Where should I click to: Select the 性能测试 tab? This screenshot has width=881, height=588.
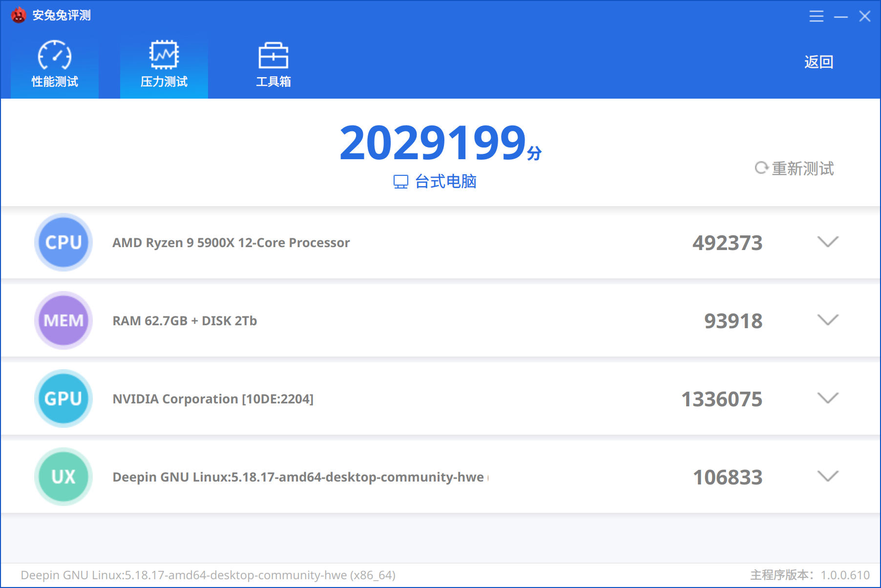point(55,65)
